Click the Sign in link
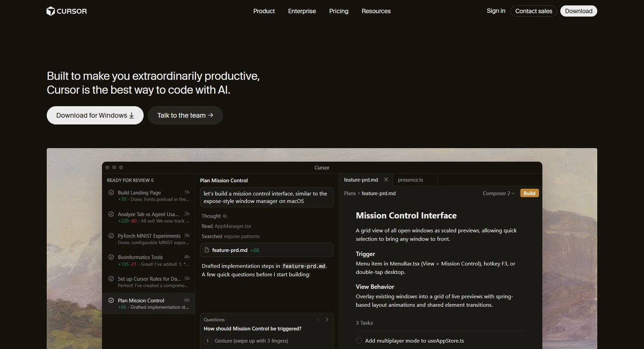 [496, 11]
